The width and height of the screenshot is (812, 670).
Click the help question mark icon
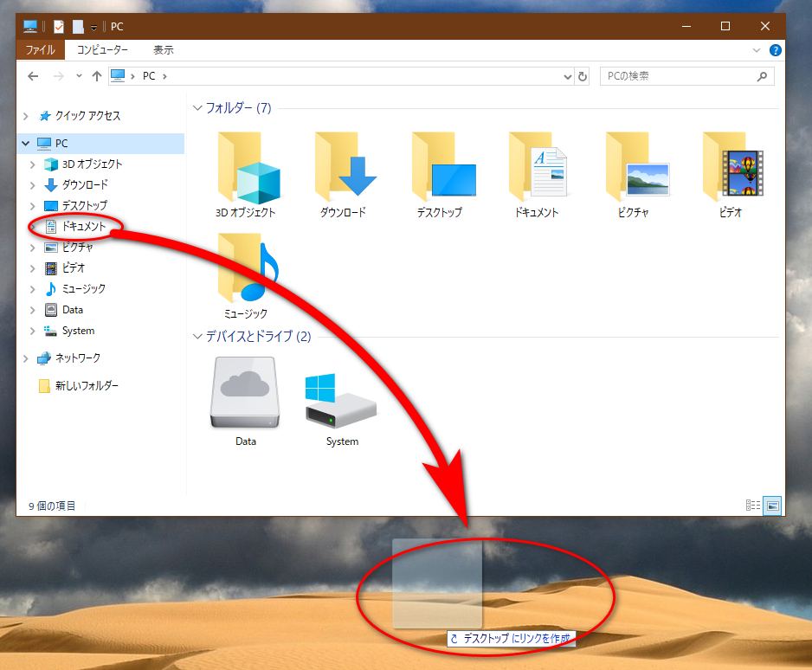776,50
